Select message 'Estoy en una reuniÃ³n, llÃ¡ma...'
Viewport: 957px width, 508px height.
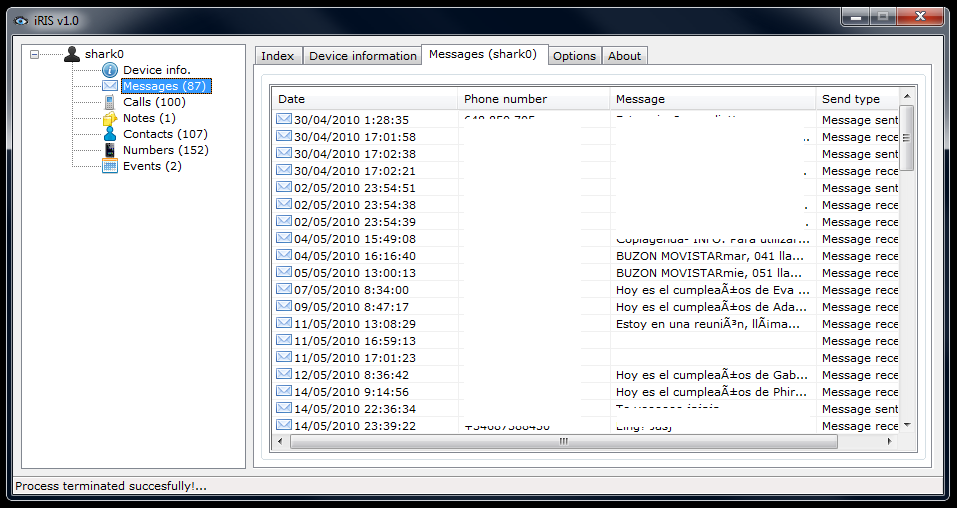[x=707, y=324]
